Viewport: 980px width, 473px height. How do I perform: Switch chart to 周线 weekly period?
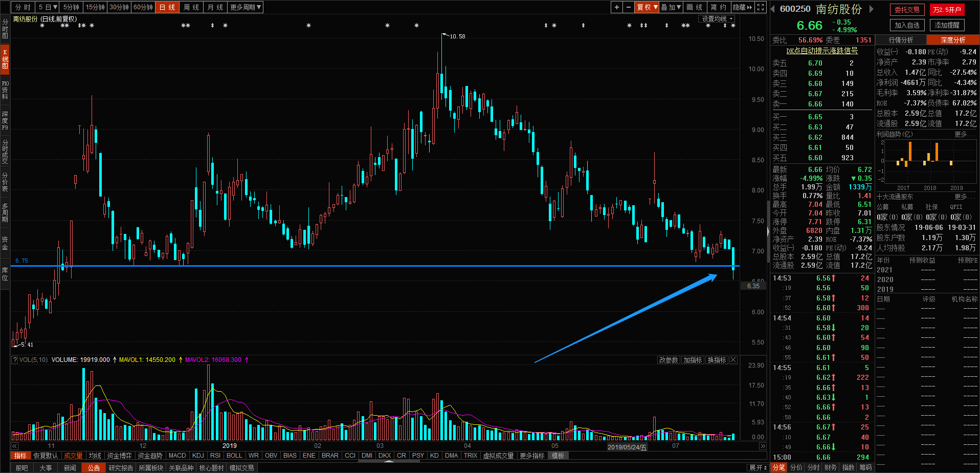pyautogui.click(x=191, y=7)
